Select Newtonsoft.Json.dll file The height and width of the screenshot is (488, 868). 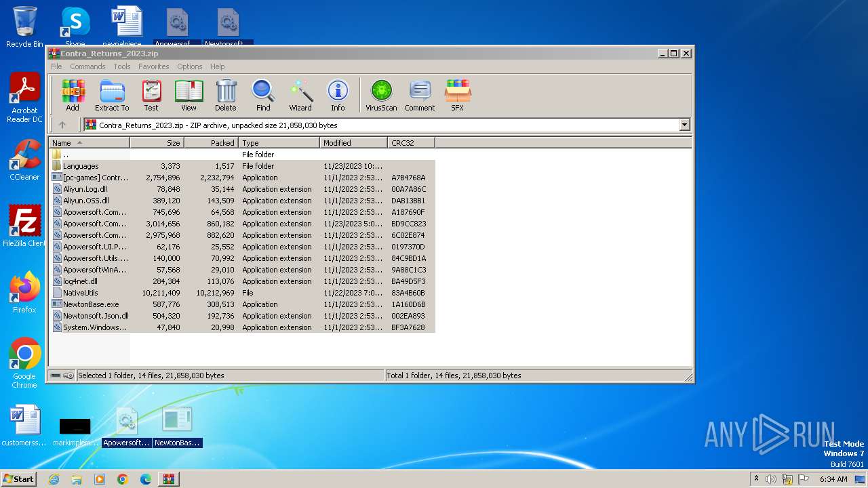tap(242, 316)
